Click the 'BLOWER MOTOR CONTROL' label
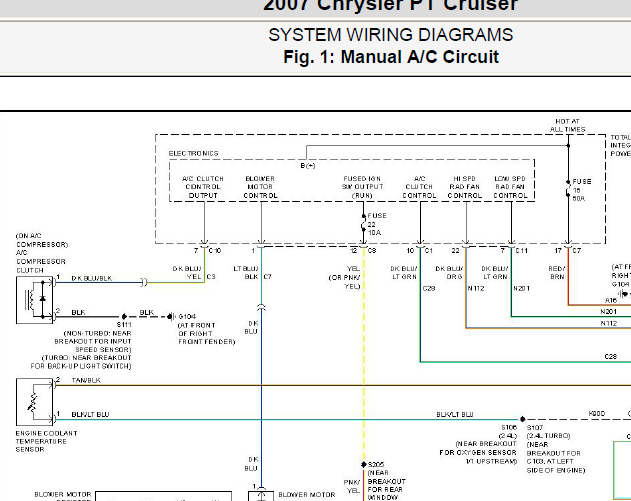Image resolution: width=631 pixels, height=501 pixels. pyautogui.click(x=260, y=187)
